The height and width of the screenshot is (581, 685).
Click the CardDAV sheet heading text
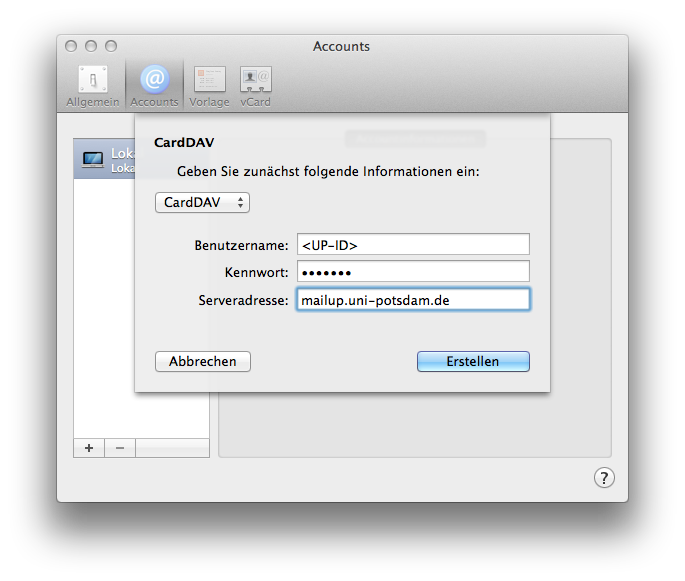pyautogui.click(x=184, y=142)
